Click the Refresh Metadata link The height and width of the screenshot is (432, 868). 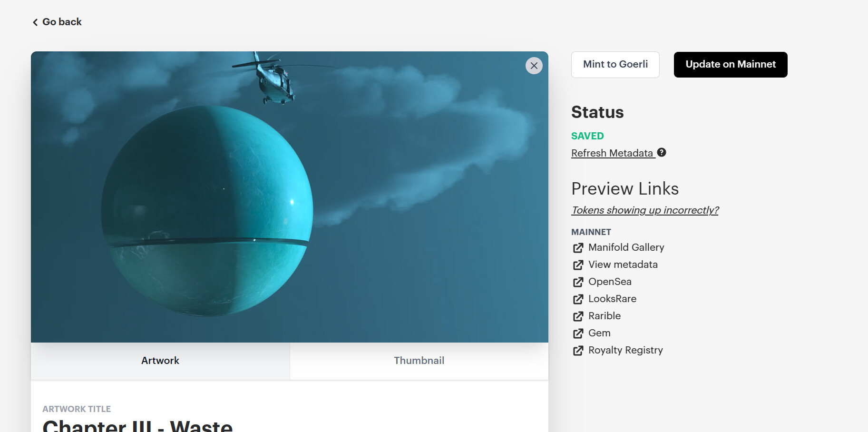click(612, 153)
